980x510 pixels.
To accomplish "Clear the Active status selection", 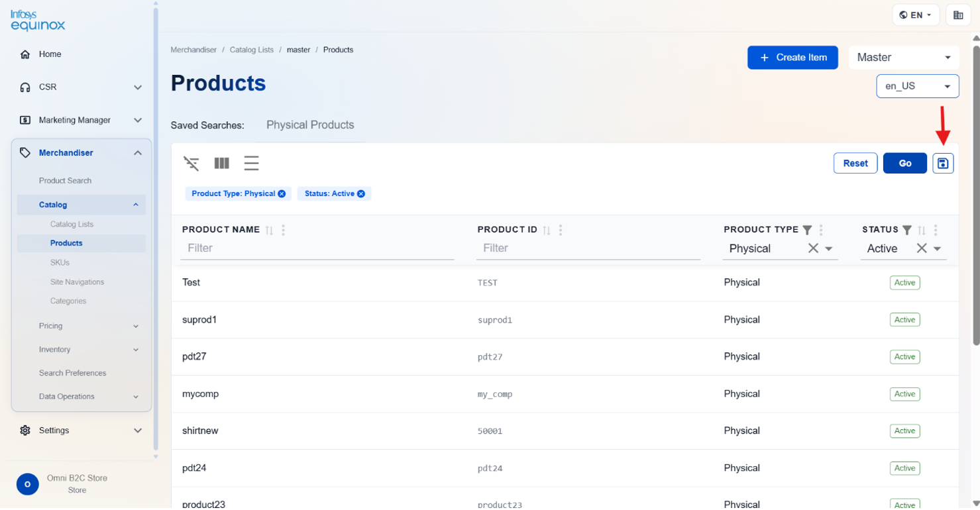I will click(x=922, y=248).
